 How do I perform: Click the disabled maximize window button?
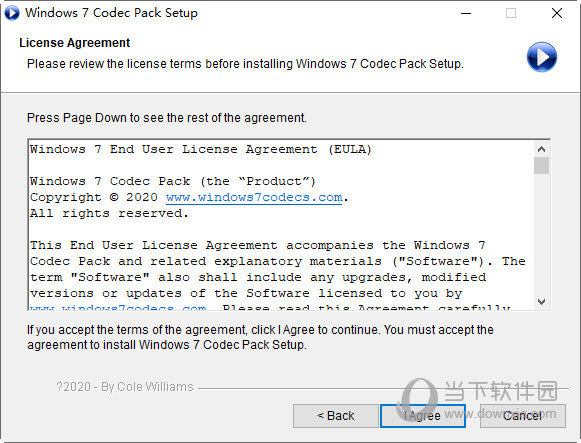[511, 13]
